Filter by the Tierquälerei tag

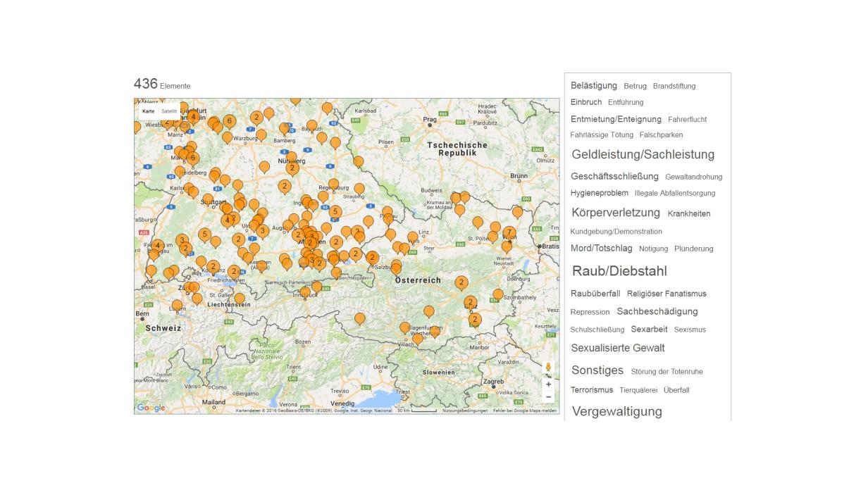[x=638, y=390]
